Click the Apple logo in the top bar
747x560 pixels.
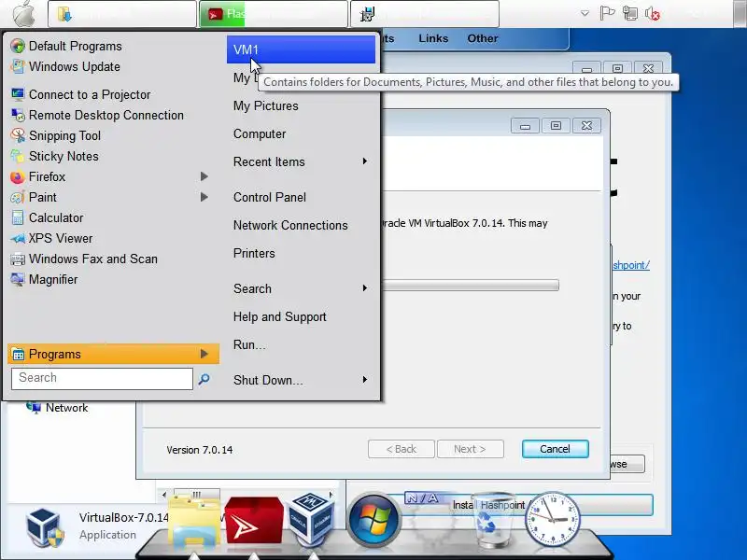click(x=23, y=14)
